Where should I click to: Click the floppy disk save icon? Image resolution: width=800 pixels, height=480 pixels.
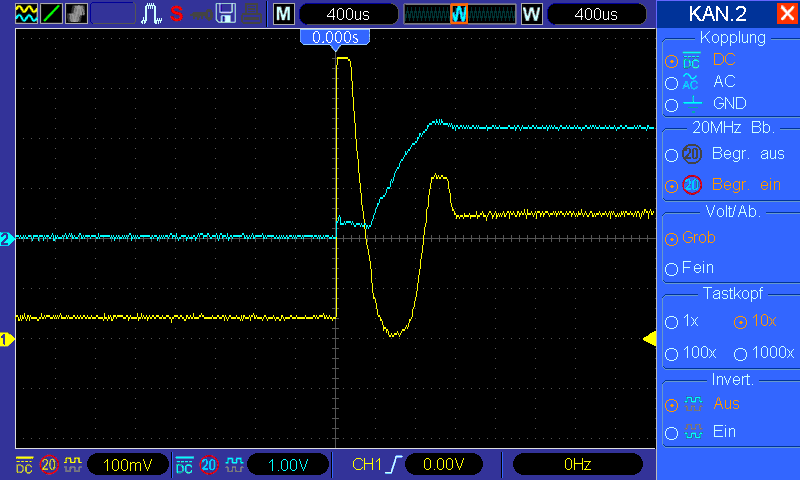pyautogui.click(x=226, y=14)
